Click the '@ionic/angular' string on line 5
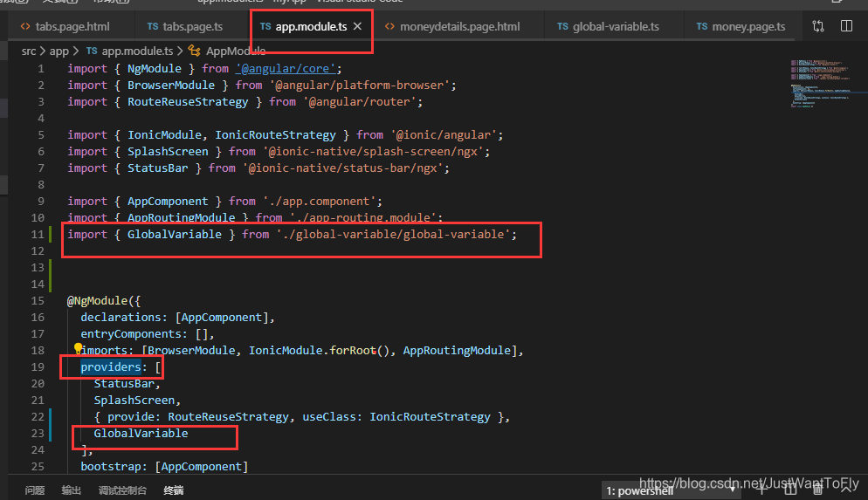 [444, 135]
